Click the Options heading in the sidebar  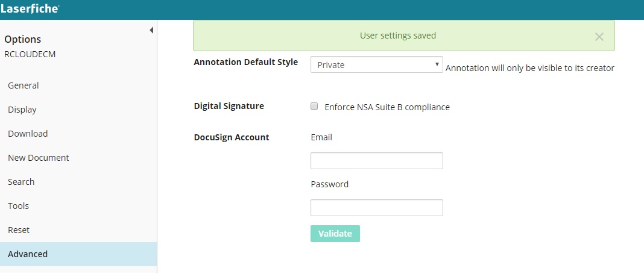click(23, 39)
